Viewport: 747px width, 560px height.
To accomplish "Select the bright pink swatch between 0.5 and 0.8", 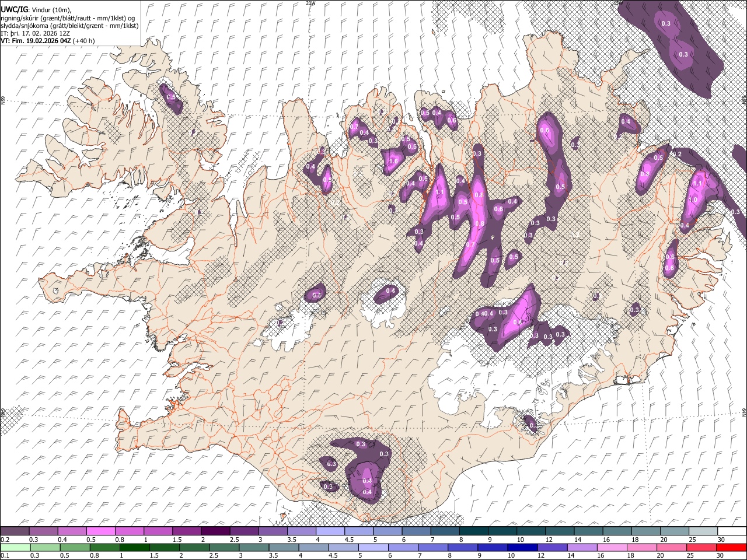I will 100,531.
